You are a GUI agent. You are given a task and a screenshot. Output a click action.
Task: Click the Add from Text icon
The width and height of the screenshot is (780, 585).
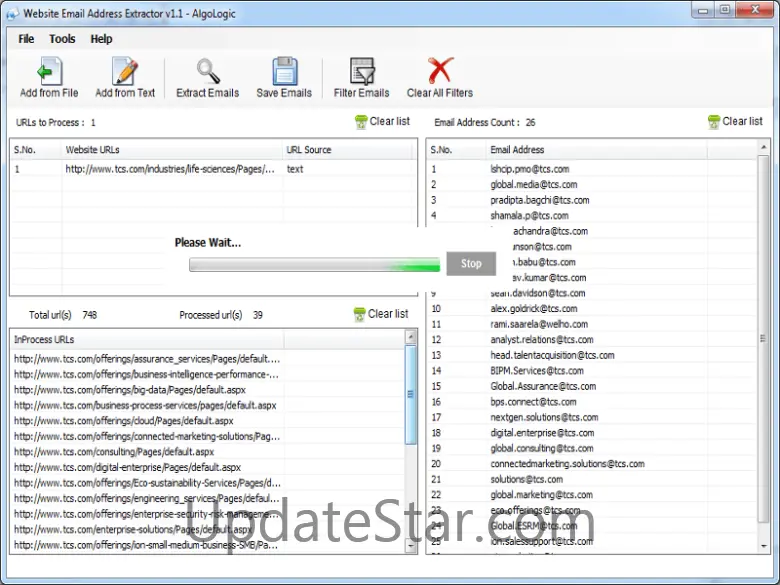click(x=125, y=72)
